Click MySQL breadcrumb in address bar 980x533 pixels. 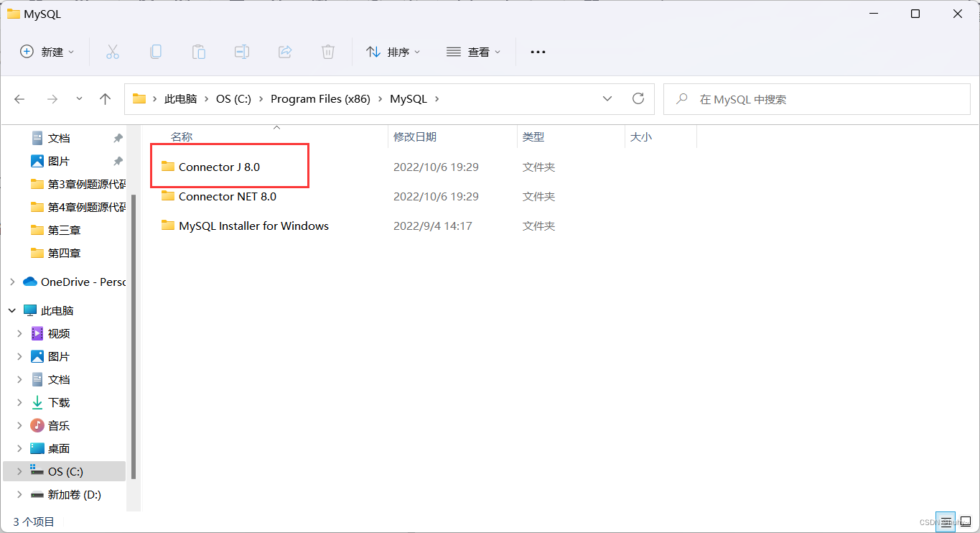tap(409, 99)
